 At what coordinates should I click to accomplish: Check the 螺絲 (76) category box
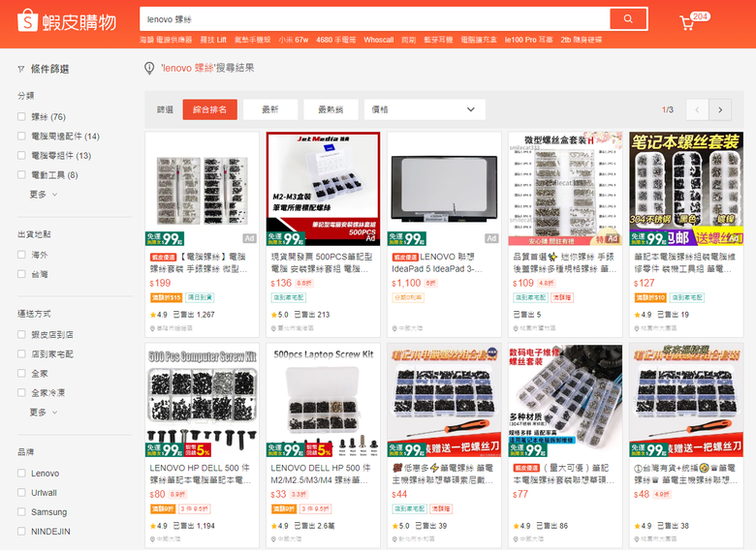pos(21,116)
